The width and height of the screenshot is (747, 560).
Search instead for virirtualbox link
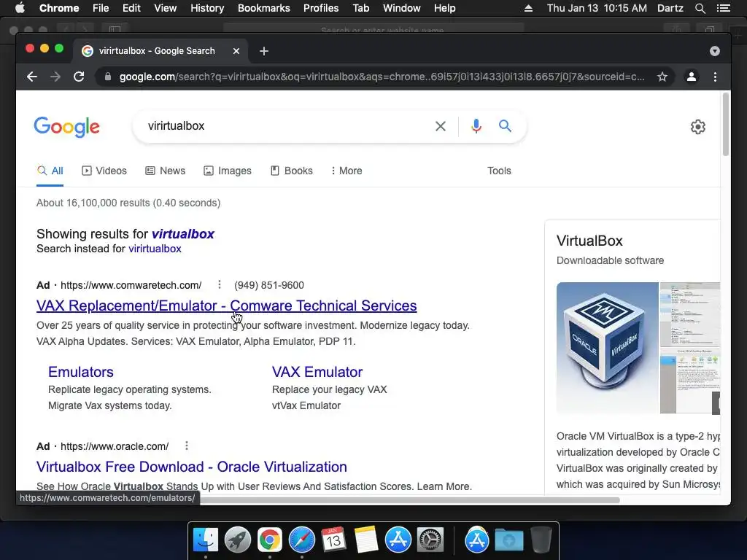(x=155, y=249)
